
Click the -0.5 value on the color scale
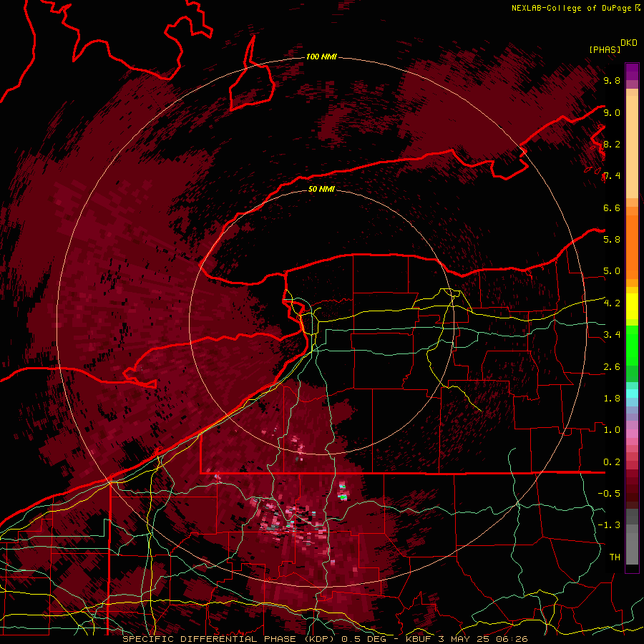pos(609,494)
